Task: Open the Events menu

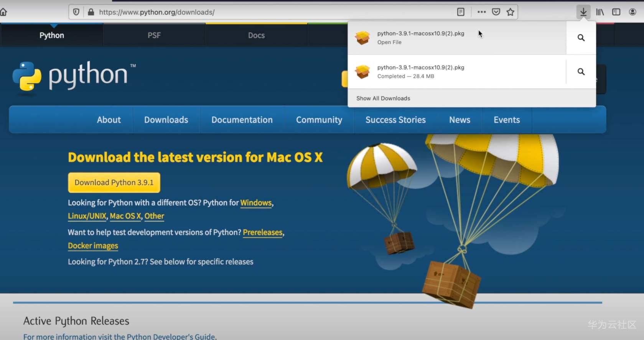Action: 507,120
